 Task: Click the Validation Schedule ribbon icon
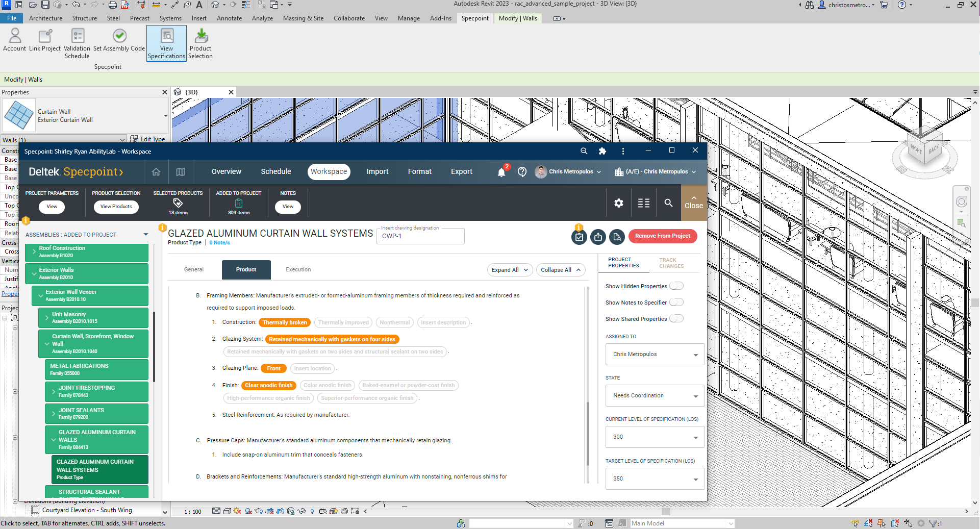coord(77,37)
